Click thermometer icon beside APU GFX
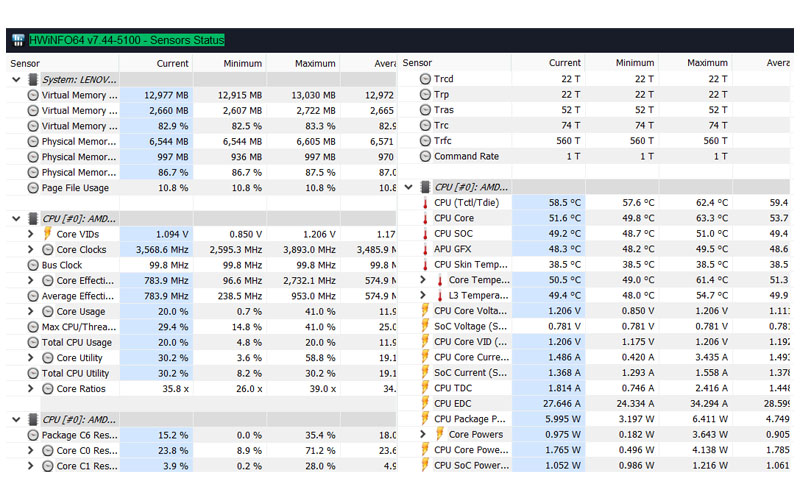Viewport: 800px width, 500px height. pos(425,249)
